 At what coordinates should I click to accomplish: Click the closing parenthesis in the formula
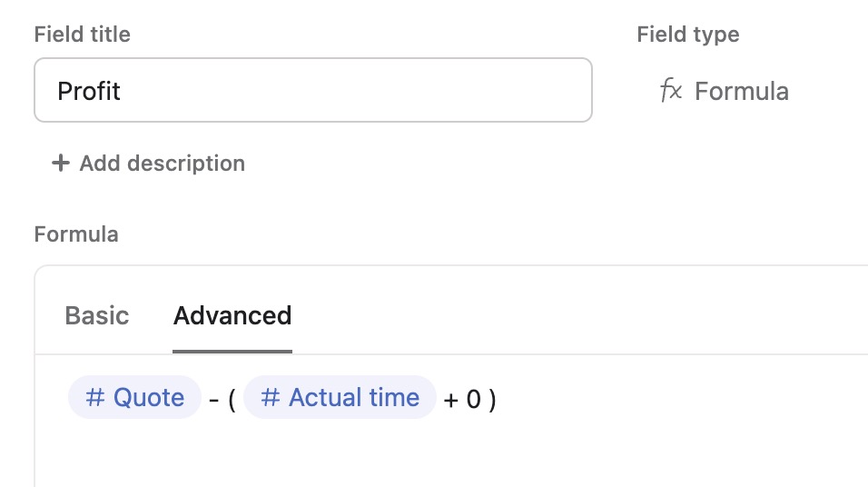tap(492, 400)
